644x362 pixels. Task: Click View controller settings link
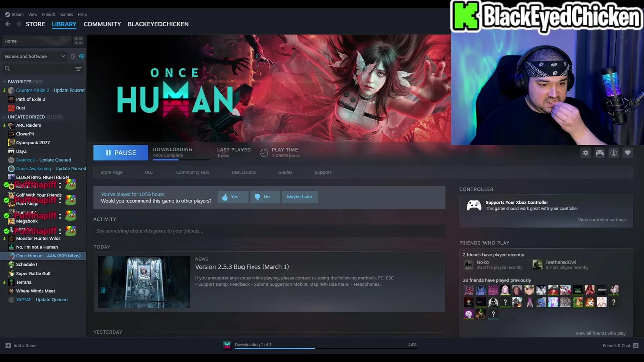coord(602,220)
